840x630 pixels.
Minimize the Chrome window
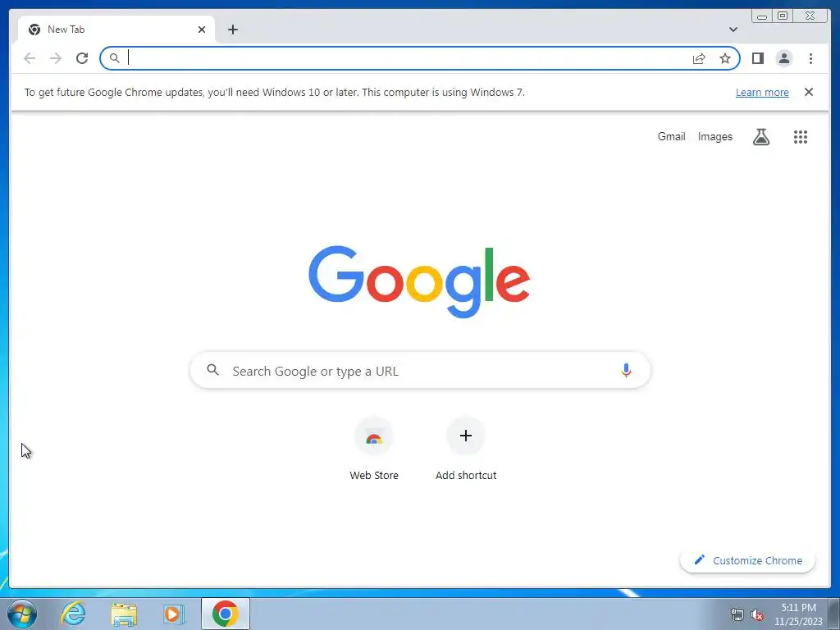tap(762, 16)
